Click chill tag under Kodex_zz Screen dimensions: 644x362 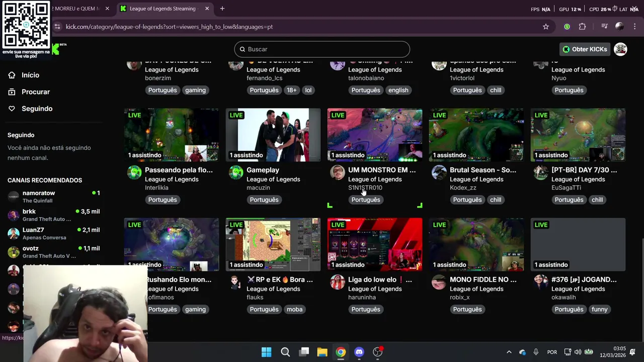pos(496,200)
